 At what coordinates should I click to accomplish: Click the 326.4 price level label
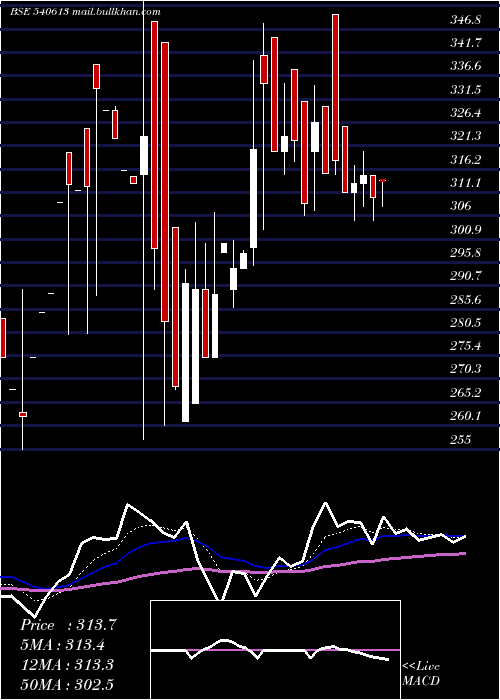tap(466, 113)
